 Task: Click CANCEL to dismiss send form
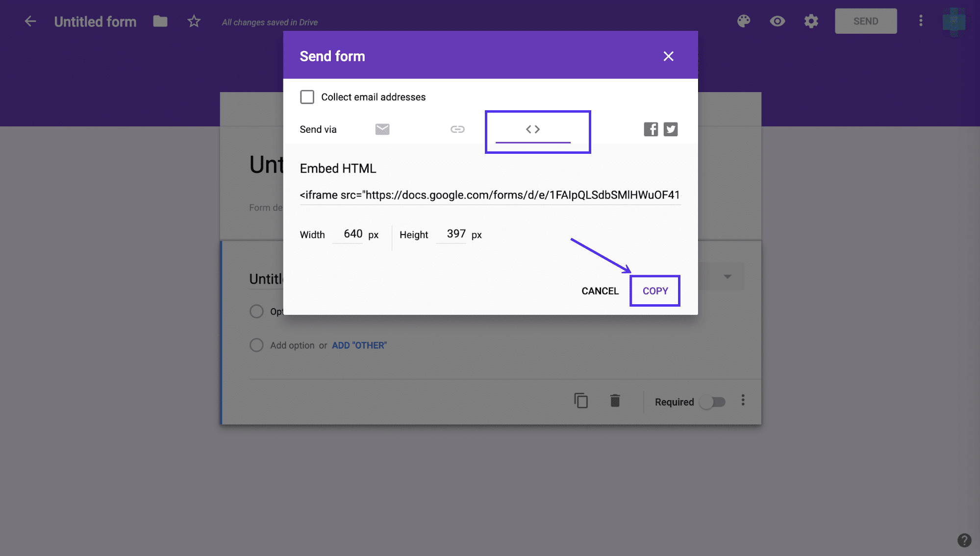(x=600, y=290)
